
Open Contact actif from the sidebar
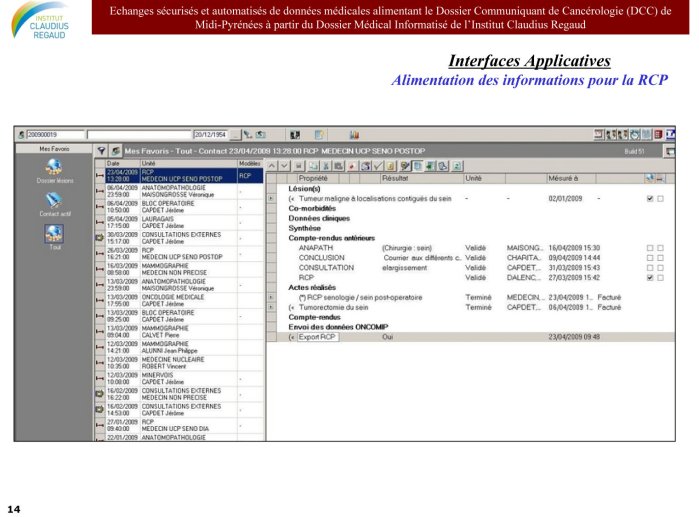[x=54, y=205]
